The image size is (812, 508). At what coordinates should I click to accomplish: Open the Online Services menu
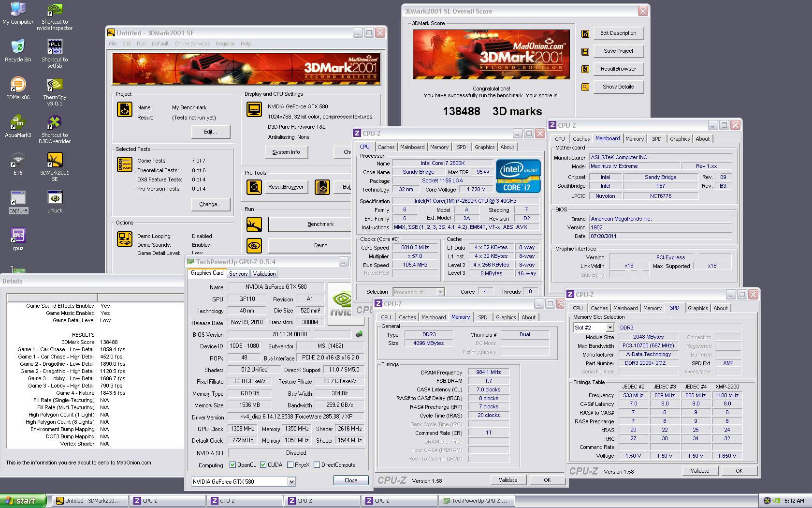(x=192, y=44)
